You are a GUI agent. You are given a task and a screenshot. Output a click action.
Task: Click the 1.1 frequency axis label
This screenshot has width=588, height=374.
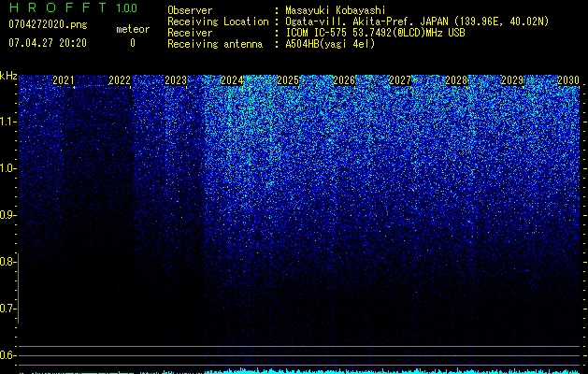click(x=7, y=122)
